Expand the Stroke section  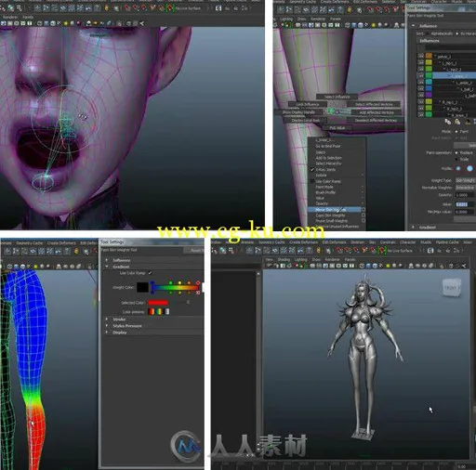click(107, 320)
